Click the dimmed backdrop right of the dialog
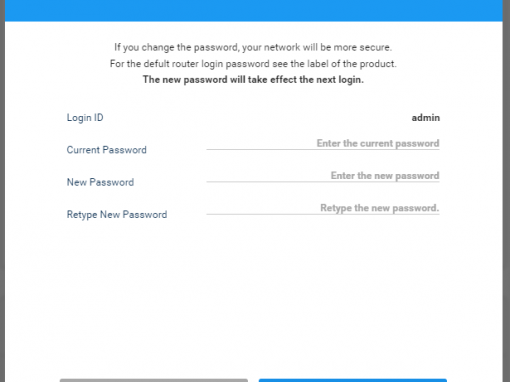The image size is (510, 382). point(506,191)
